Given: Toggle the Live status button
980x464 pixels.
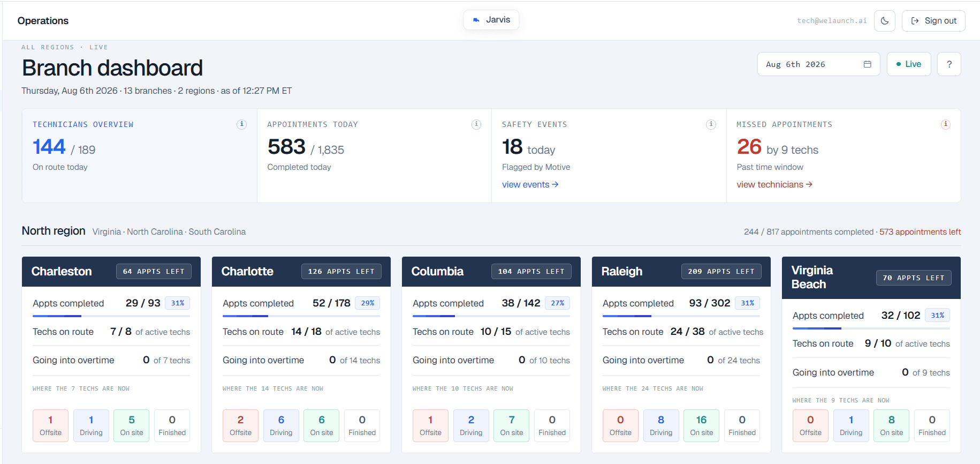Looking at the screenshot, I should tap(908, 64).
